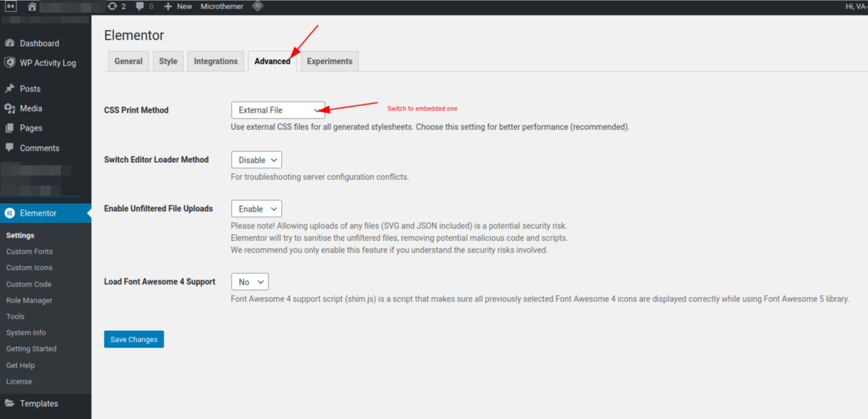
Task: Open the comments bubble icon in admin bar
Action: pyautogui.click(x=140, y=6)
